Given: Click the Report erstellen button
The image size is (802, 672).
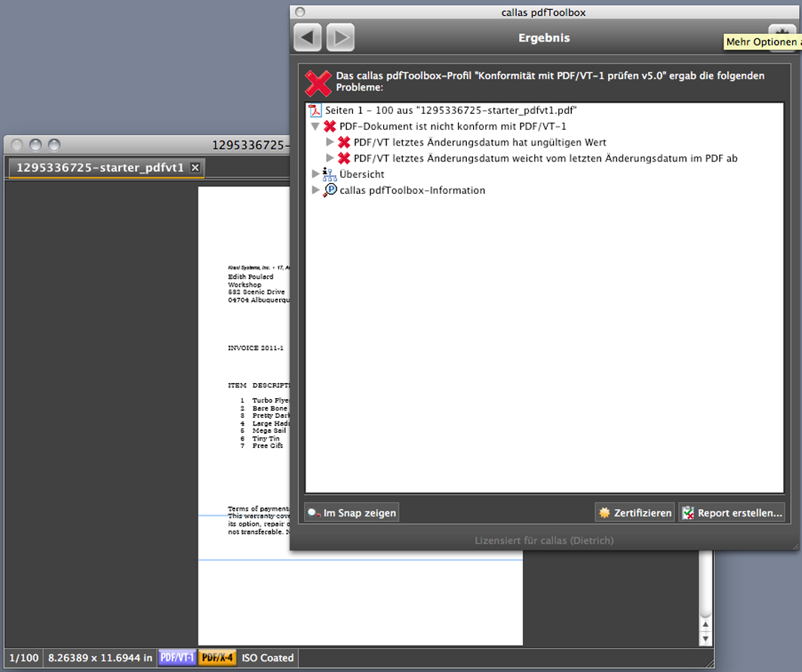Looking at the screenshot, I should (731, 513).
